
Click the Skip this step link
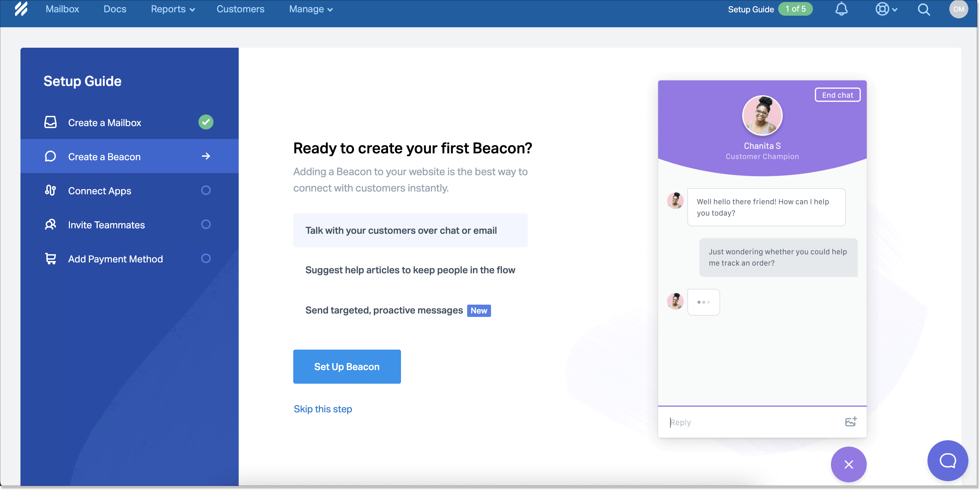pyautogui.click(x=323, y=409)
